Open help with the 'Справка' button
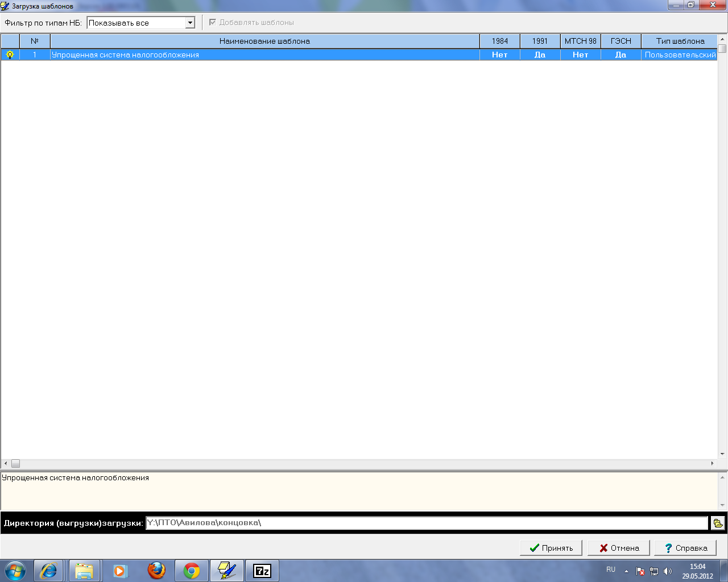 [685, 548]
